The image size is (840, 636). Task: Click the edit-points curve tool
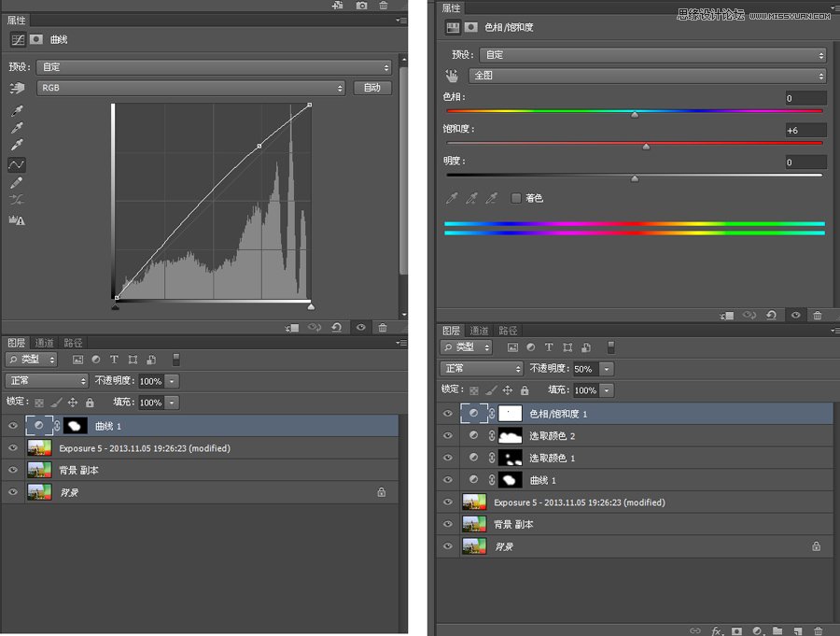click(17, 164)
